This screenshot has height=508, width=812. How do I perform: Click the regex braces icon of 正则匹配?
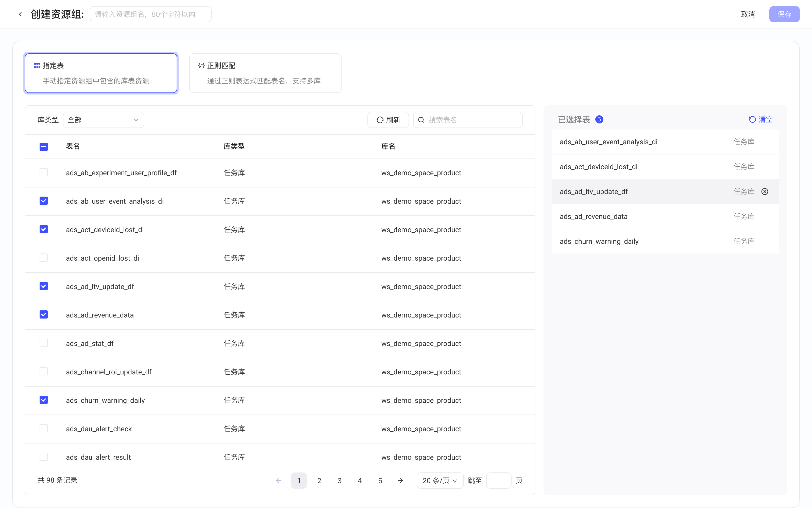[201, 66]
